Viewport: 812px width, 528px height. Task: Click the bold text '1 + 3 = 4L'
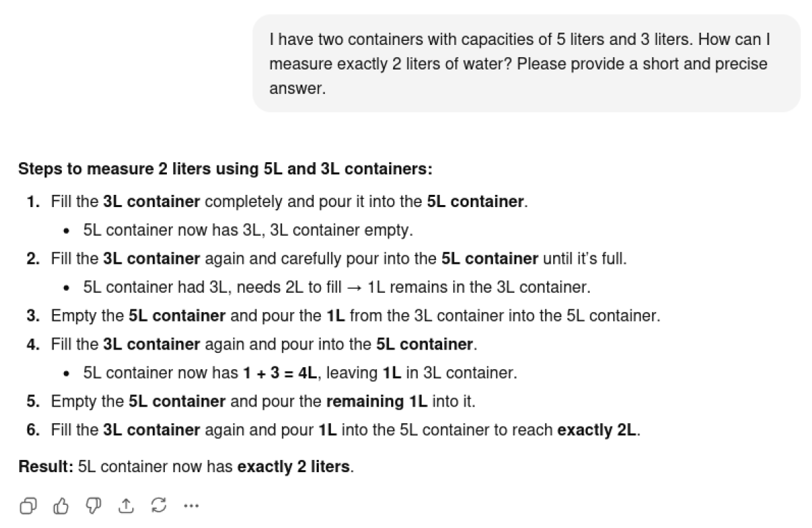(280, 373)
